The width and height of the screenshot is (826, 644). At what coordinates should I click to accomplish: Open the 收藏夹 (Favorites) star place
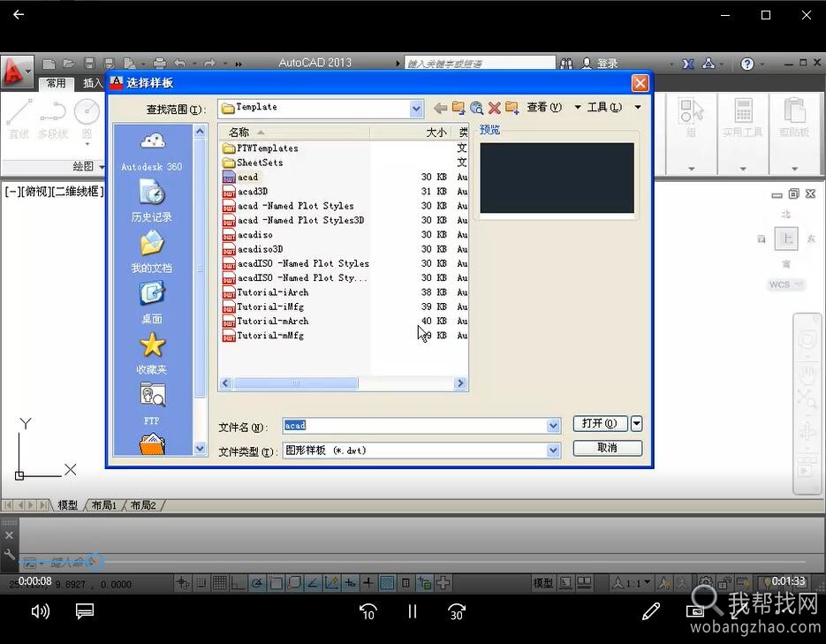[x=152, y=352]
